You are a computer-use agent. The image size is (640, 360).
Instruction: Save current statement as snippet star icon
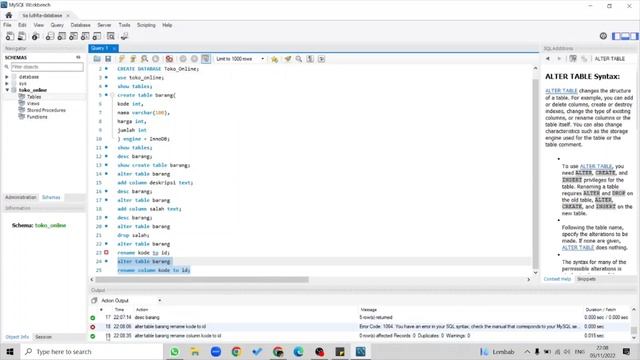coord(274,59)
